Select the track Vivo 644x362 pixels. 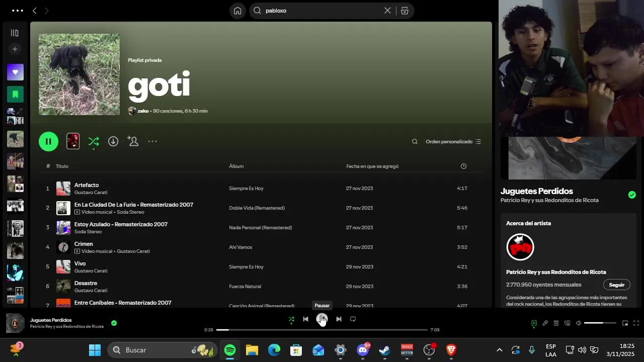pos(80,263)
